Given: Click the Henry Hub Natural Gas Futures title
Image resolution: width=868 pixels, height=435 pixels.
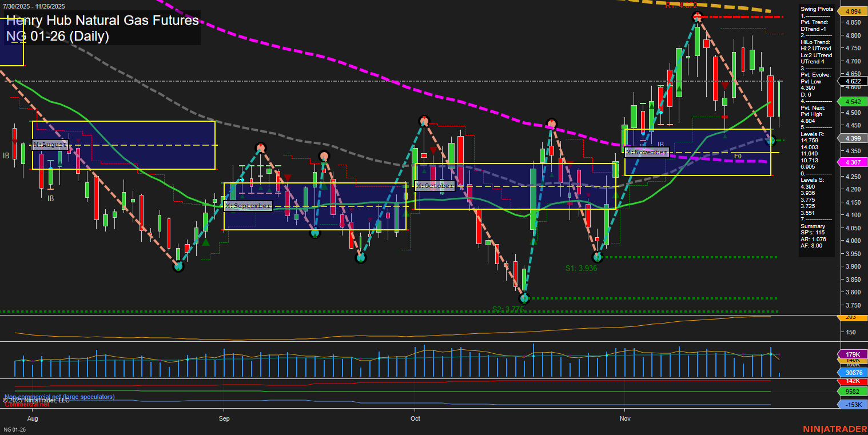Looking at the screenshot, I should pyautogui.click(x=102, y=20).
